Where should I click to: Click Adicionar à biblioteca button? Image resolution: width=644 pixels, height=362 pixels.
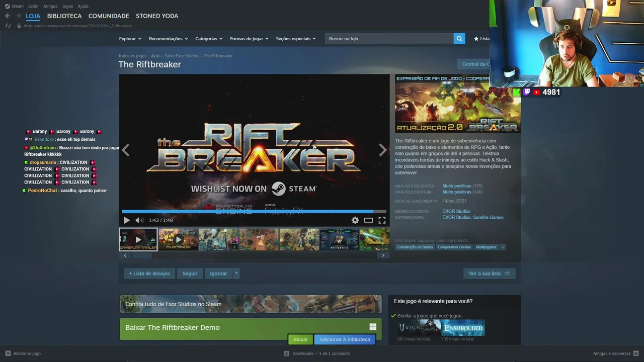[345, 339]
